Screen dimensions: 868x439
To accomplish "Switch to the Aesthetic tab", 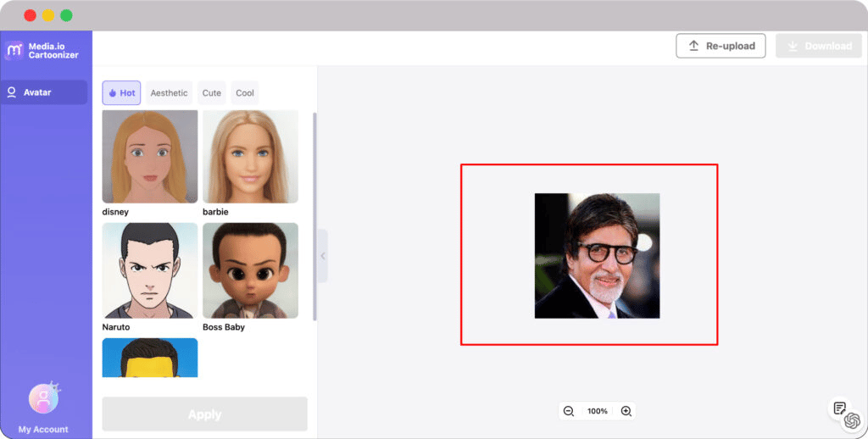I will click(x=169, y=93).
